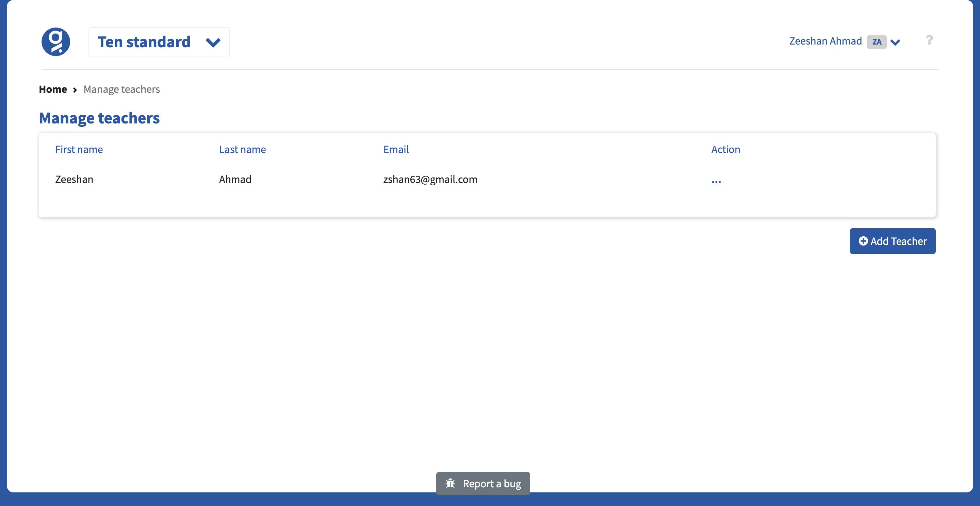Click the Report a bug button
The image size is (980, 506).
click(x=483, y=484)
